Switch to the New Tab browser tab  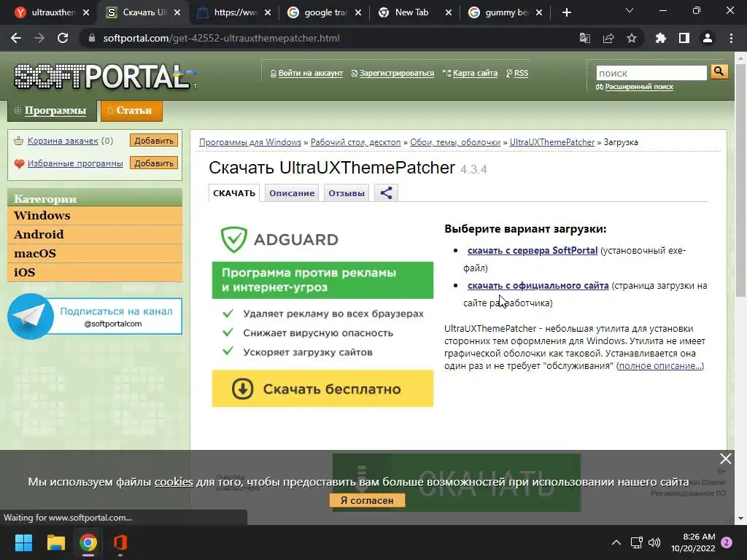411,12
